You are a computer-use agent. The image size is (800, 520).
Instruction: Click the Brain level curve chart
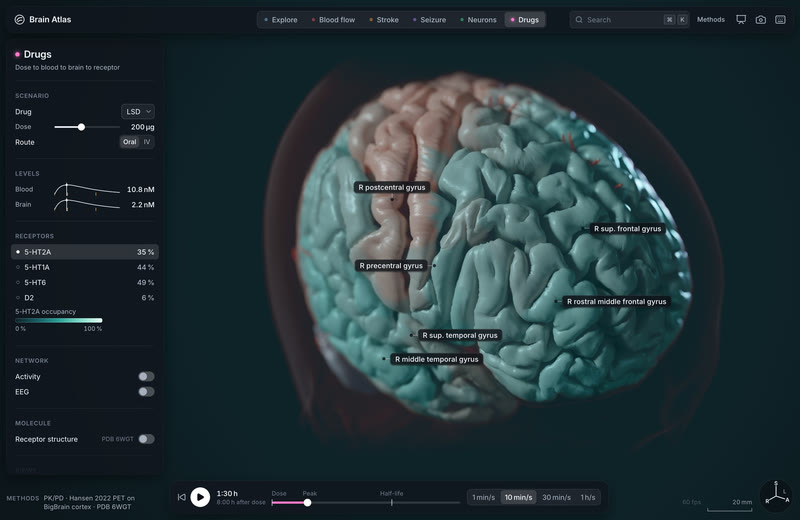pos(87,205)
